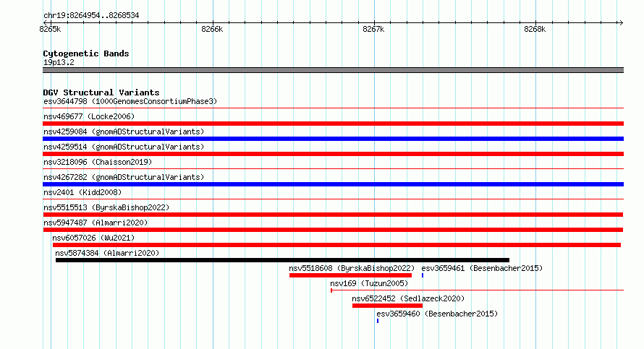Image resolution: width=644 pixels, height=349 pixels.
Task: Click the red nsv4259514 variant bar
Action: point(333,154)
